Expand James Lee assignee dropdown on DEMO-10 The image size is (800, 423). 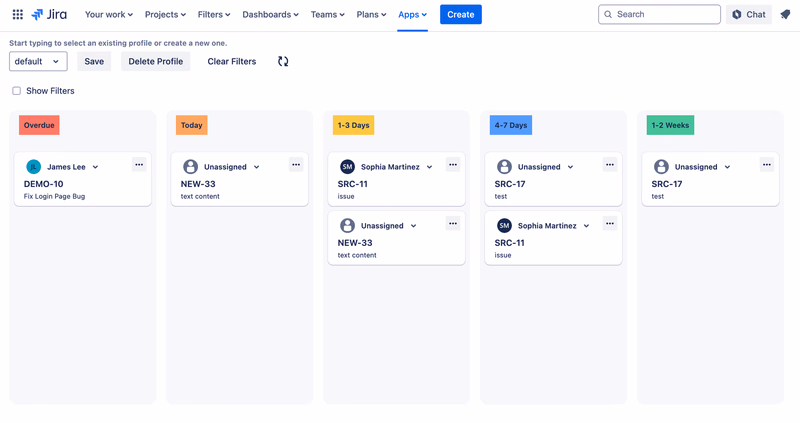[95, 167]
